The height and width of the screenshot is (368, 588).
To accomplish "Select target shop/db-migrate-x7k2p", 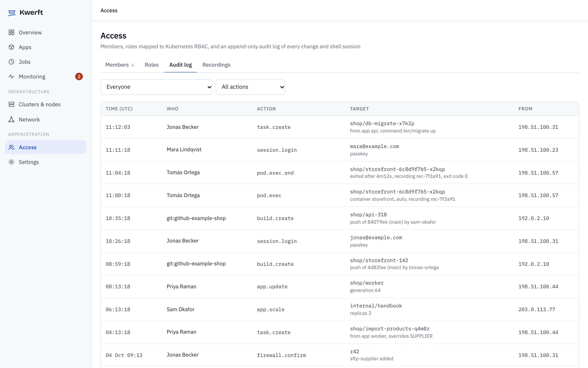I will pos(382,123).
